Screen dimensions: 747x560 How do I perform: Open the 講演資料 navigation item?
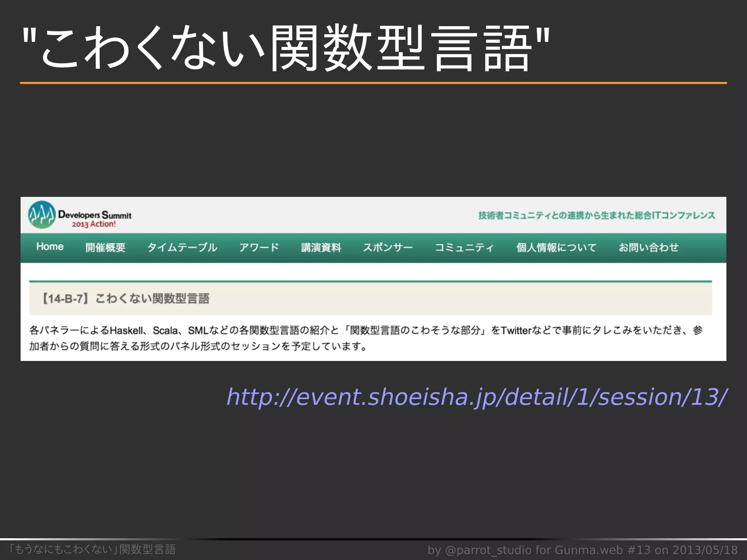pyautogui.click(x=321, y=248)
